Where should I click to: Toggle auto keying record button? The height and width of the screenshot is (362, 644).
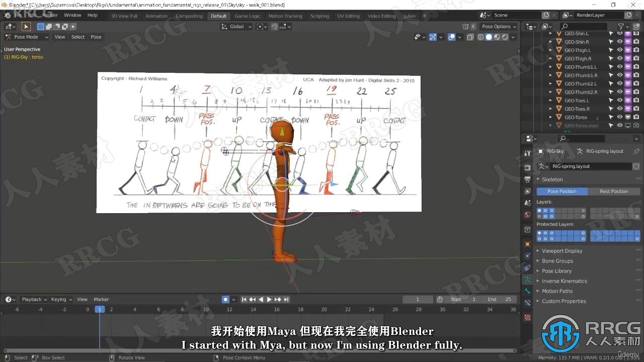click(x=225, y=299)
